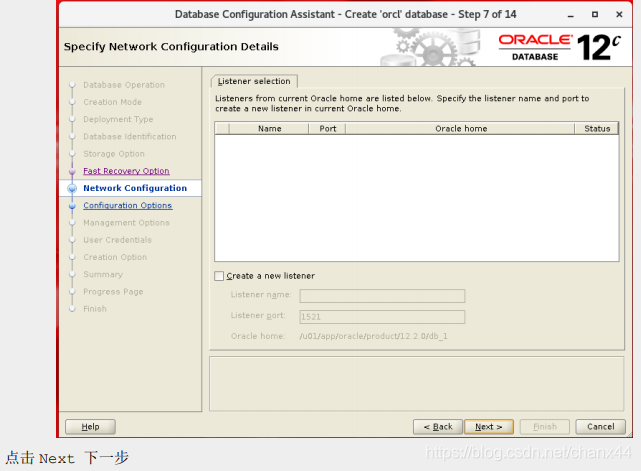Click the Storage Option step
Screen dimensions: 641x471
click(114, 154)
